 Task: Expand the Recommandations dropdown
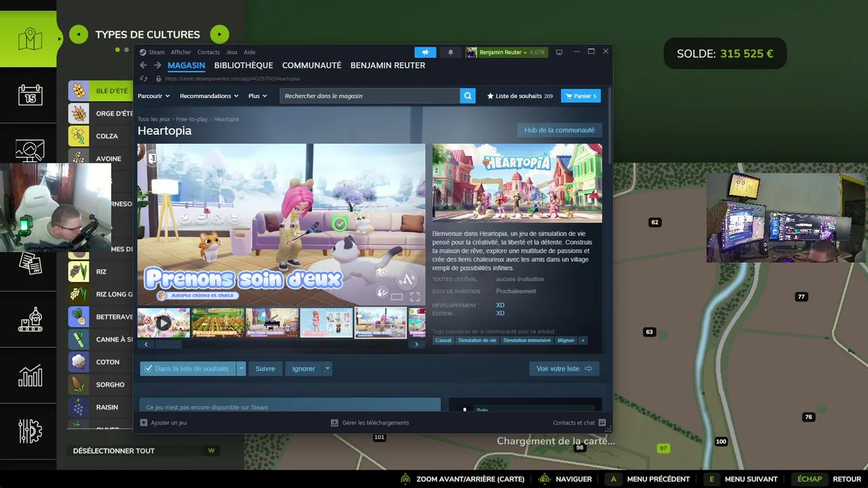tap(209, 96)
